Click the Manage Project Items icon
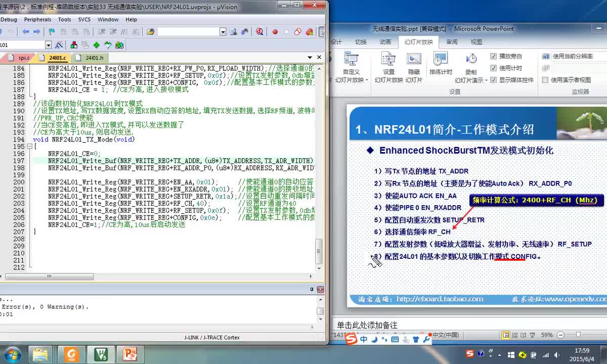 (73, 45)
